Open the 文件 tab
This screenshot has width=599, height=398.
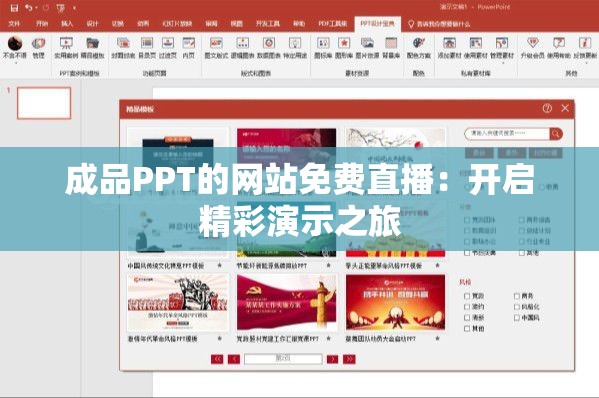14,24
